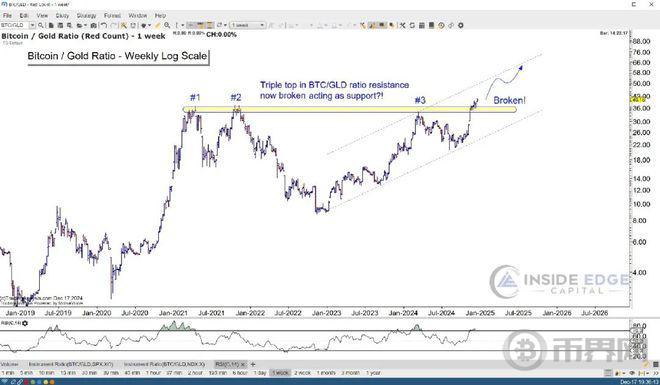Select the 1 month timeframe
This screenshot has height=385, width=660.
point(326,373)
